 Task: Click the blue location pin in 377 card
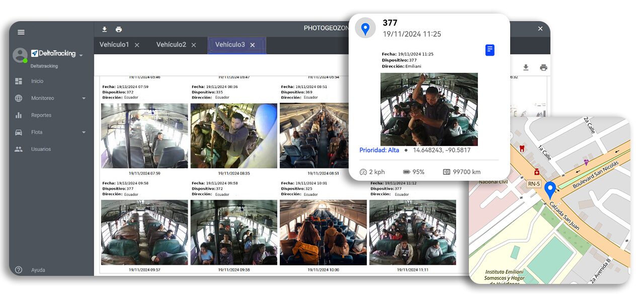tap(365, 28)
